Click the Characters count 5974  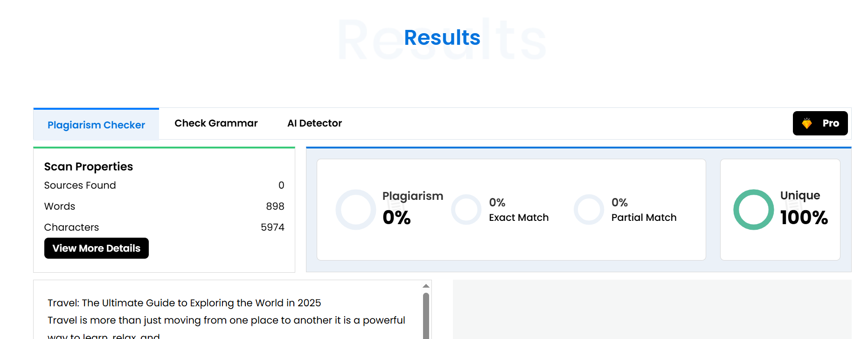(272, 227)
